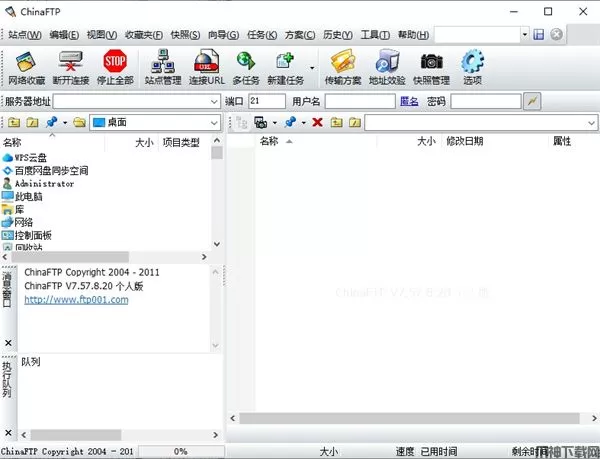Screen dimensions: 600x459
Task: Click the 连接URL icon
Action: tap(207, 67)
